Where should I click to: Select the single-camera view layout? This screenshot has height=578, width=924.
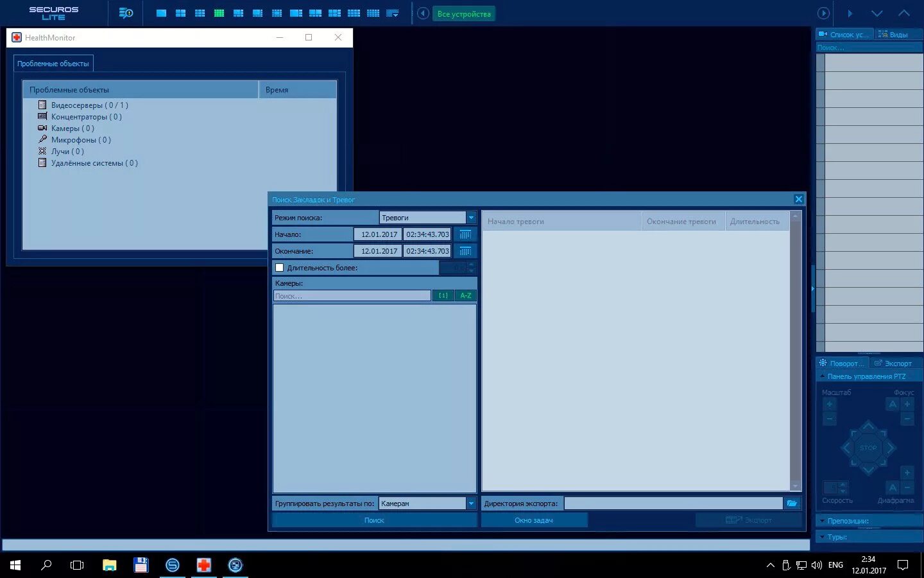point(161,13)
